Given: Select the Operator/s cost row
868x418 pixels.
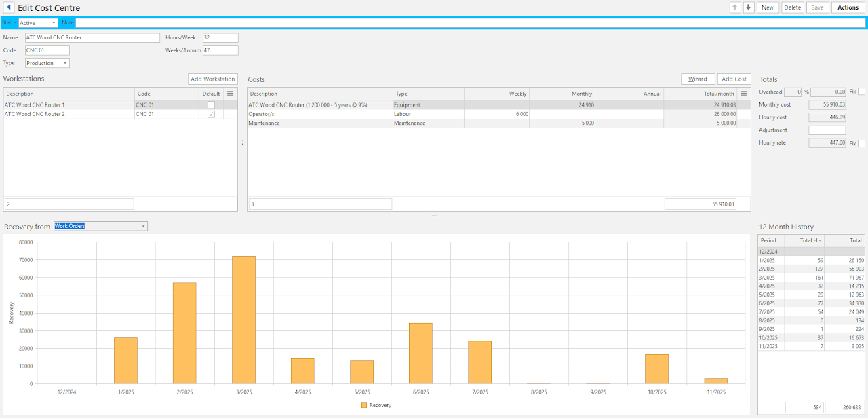Looking at the screenshot, I should pos(499,114).
